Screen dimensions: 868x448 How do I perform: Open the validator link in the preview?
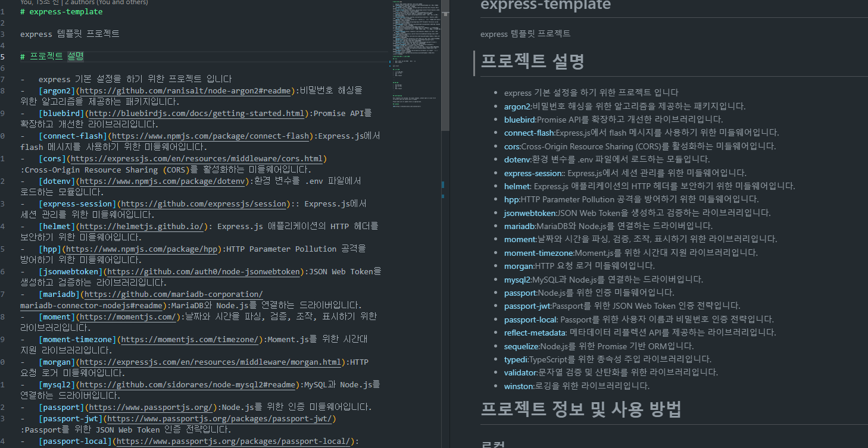click(x=520, y=372)
